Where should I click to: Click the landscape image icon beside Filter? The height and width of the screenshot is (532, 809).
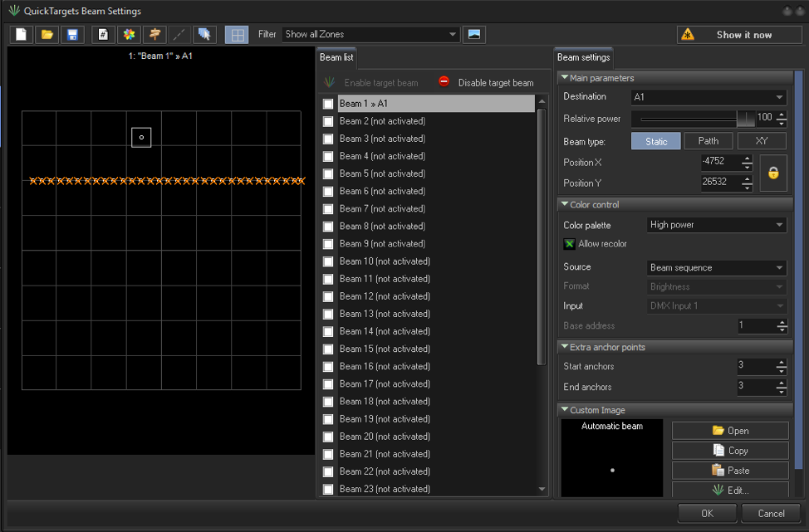(x=474, y=35)
